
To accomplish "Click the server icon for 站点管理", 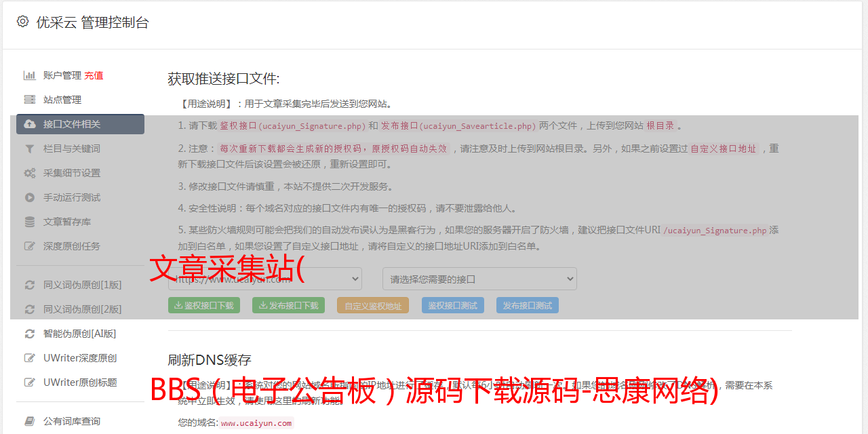I will point(30,100).
